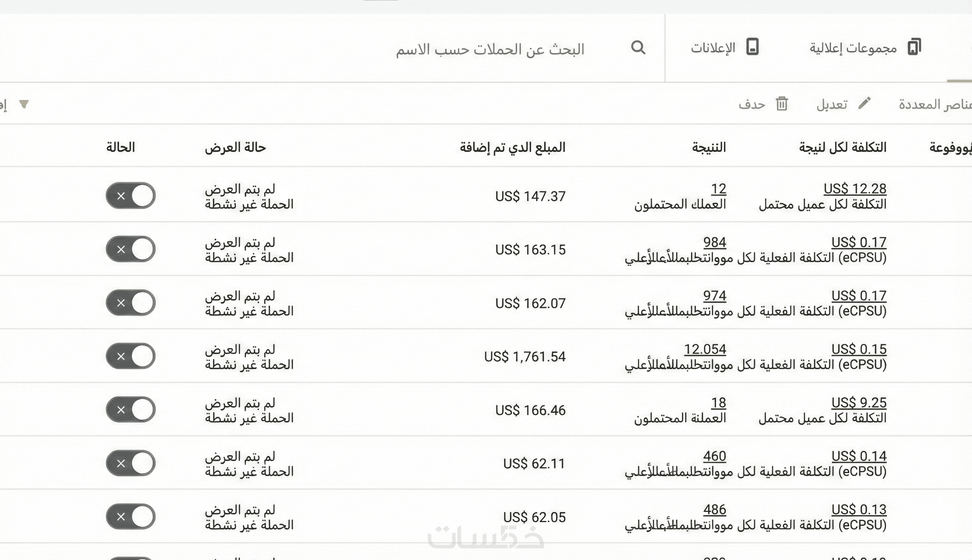Click the pencil edit icon

(864, 103)
